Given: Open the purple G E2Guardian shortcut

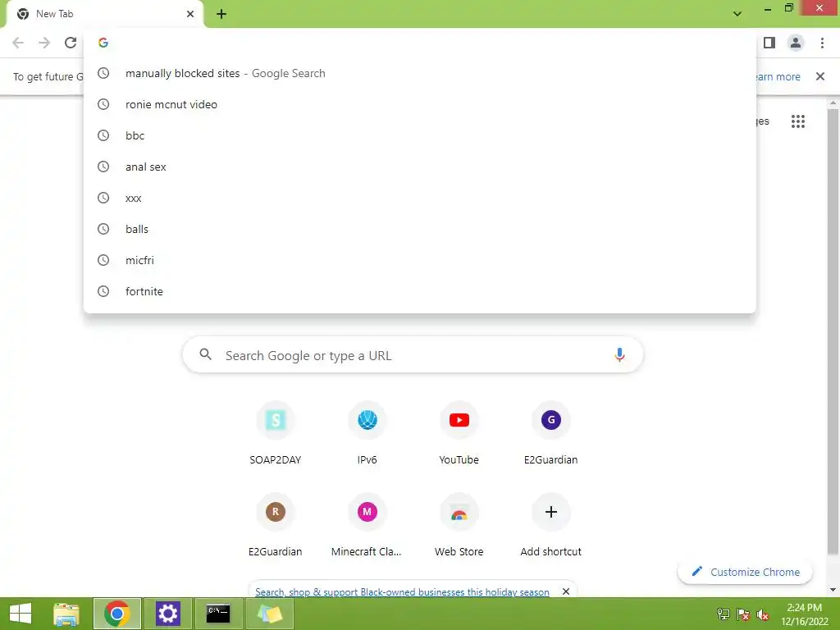Looking at the screenshot, I should pos(550,431).
